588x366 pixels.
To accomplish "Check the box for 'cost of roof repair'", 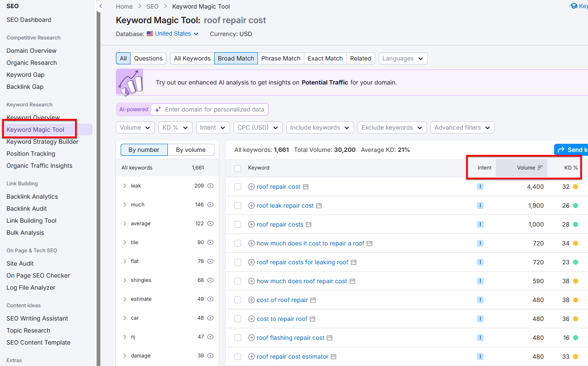I will click(x=238, y=300).
